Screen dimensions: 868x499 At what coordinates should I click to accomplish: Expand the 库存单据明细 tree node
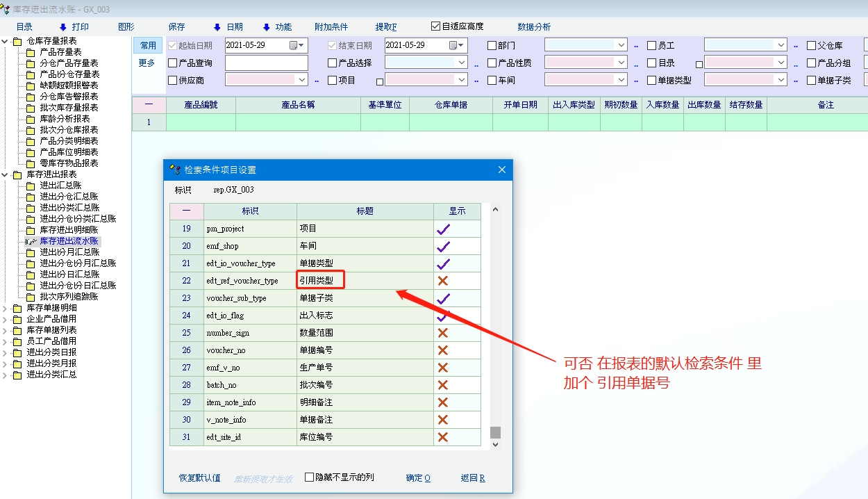(6, 308)
